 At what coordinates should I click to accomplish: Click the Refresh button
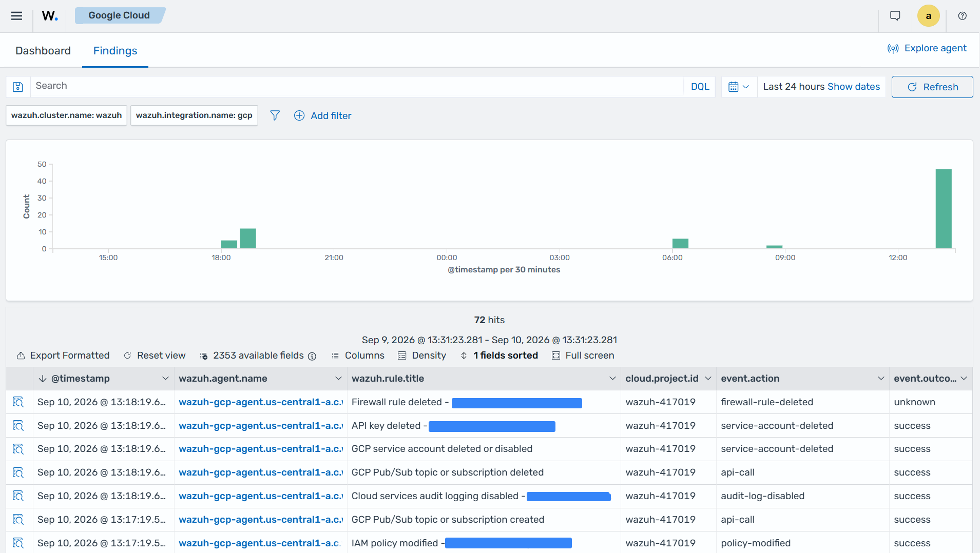pos(932,87)
